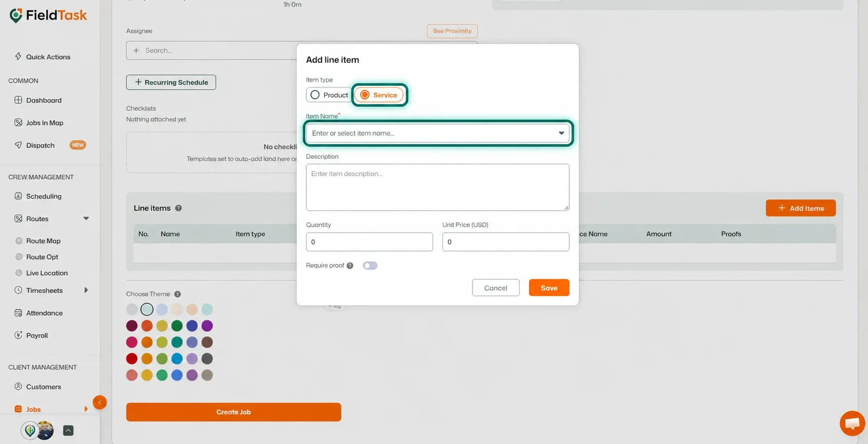Open the chat support bubble icon
This screenshot has height=444, width=868.
pos(852,423)
